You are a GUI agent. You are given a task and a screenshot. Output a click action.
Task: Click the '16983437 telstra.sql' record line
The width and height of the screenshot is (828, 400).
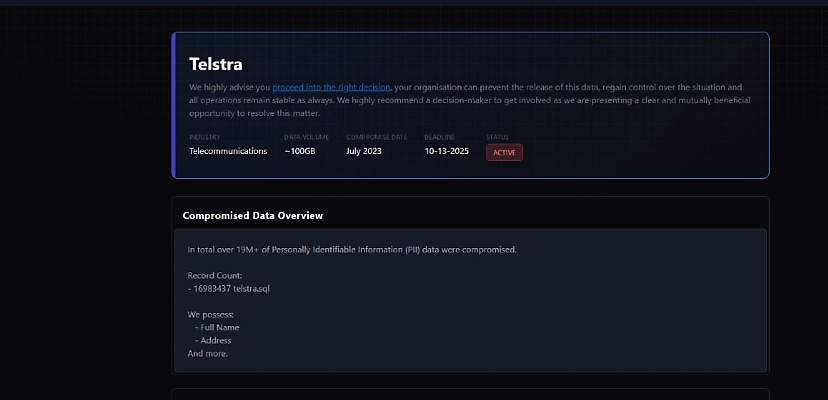[229, 289]
